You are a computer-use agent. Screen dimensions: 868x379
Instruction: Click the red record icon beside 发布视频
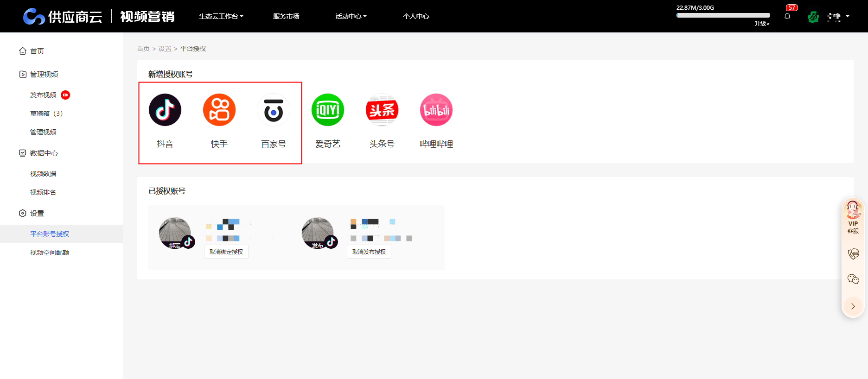click(x=65, y=95)
